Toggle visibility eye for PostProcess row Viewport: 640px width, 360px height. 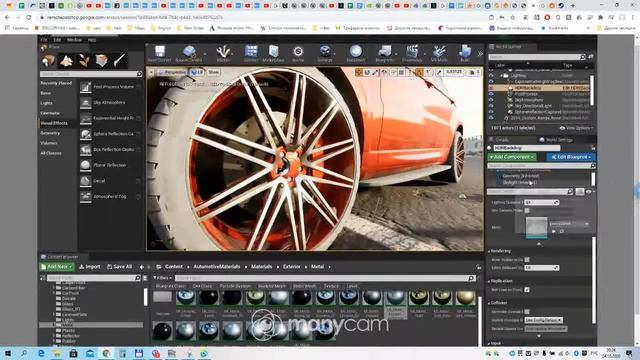click(491, 94)
